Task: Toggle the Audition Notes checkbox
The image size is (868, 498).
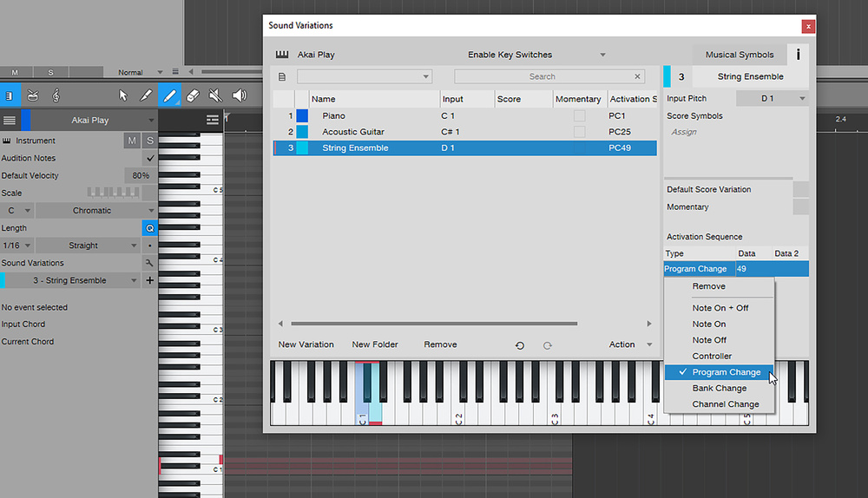Action: (x=150, y=158)
